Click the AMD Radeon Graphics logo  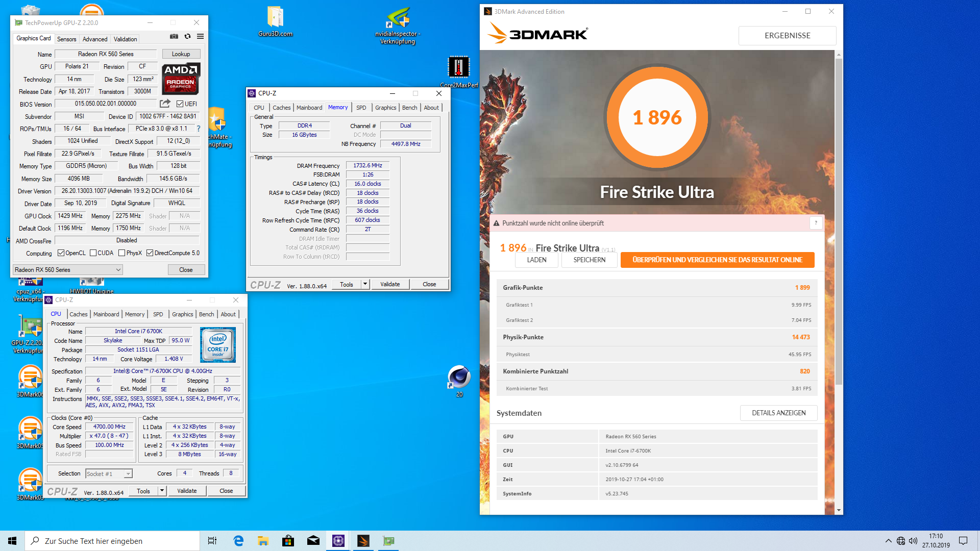181,79
